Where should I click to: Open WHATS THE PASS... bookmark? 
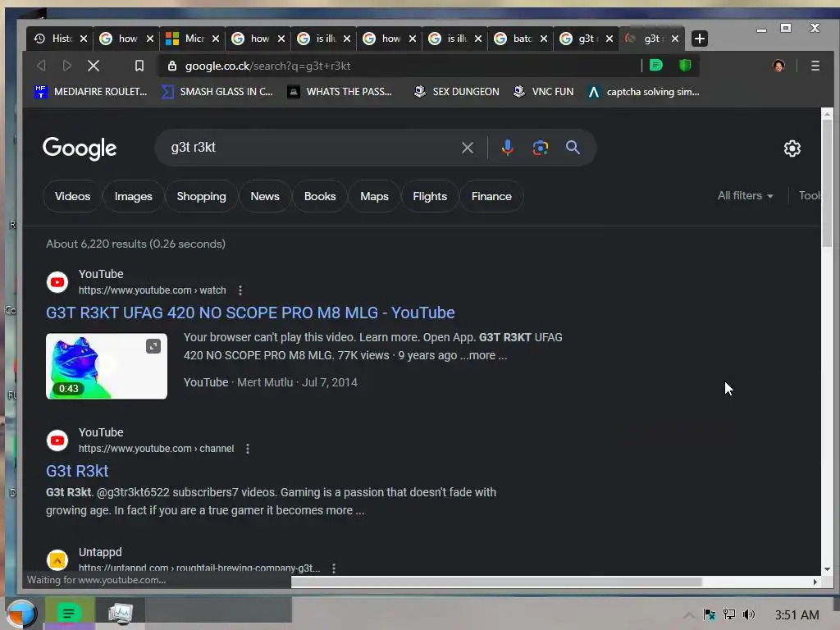pos(340,92)
